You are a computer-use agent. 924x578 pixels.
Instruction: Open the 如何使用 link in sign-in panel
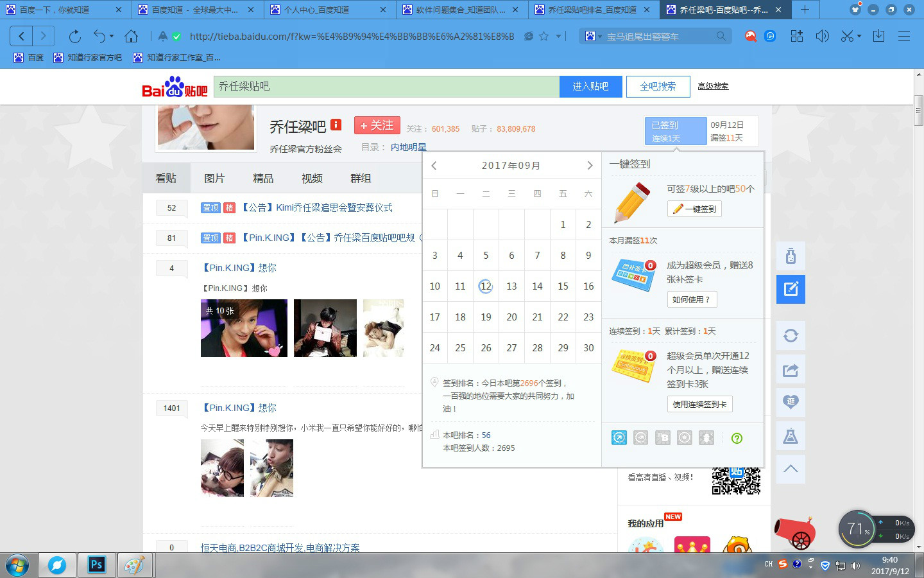(x=692, y=299)
